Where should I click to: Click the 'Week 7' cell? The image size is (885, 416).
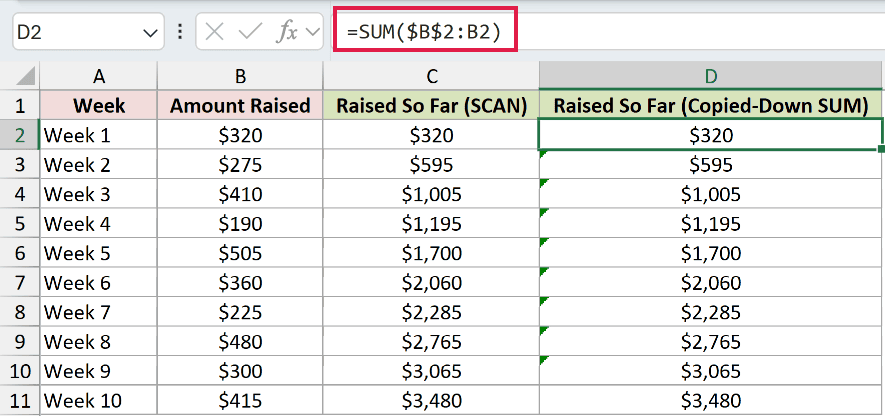[99, 312]
